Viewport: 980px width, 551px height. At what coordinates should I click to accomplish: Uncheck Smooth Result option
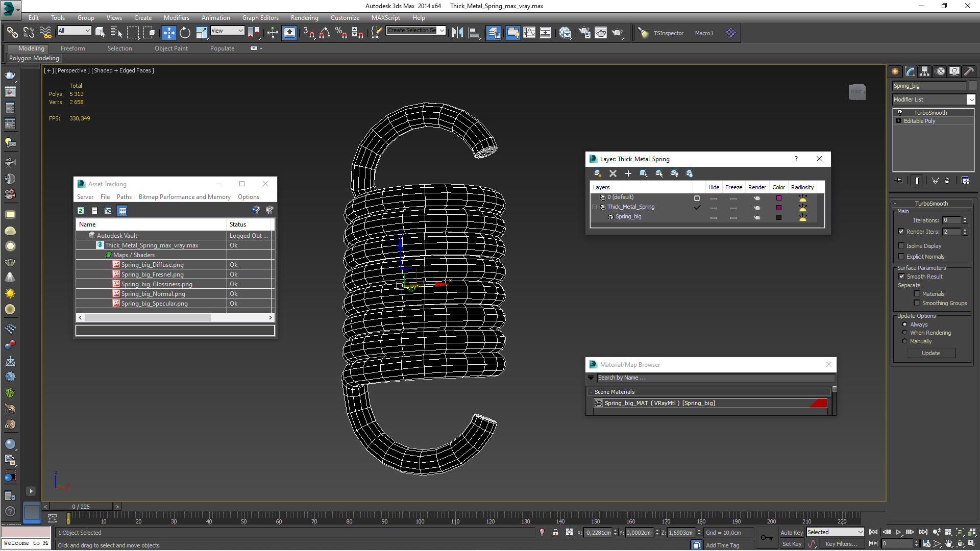[x=901, y=277]
